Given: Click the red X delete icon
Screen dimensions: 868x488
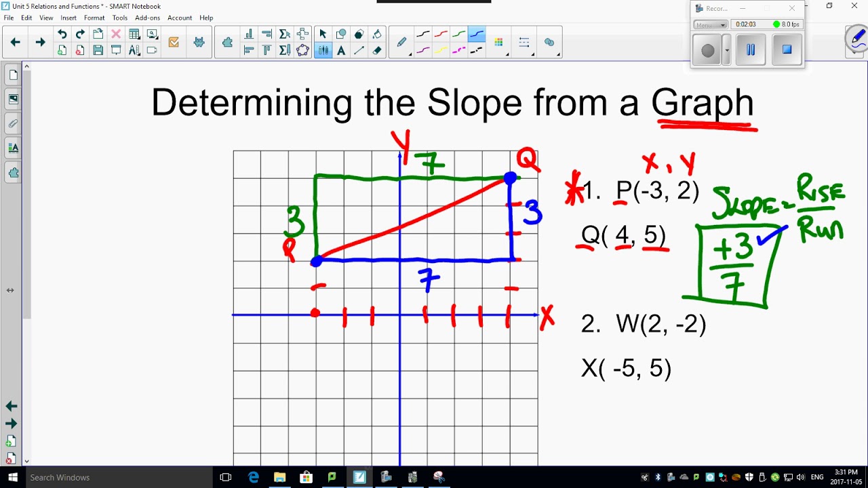Looking at the screenshot, I should tap(116, 34).
